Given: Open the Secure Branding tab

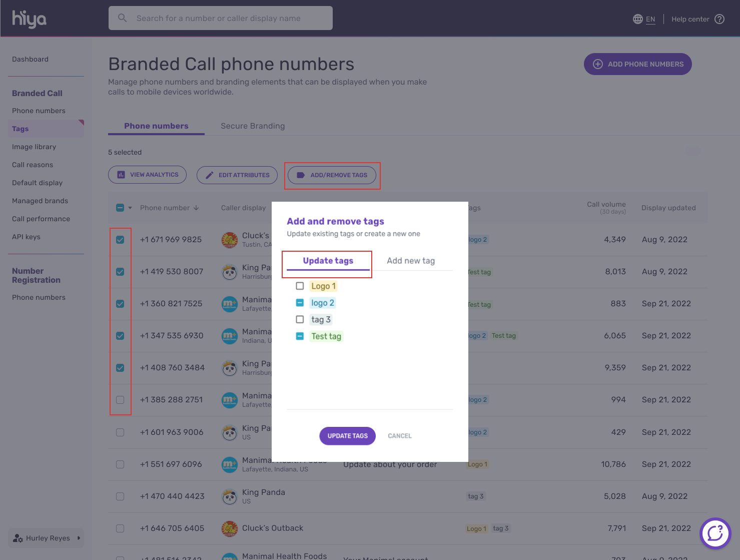Looking at the screenshot, I should click(x=253, y=126).
